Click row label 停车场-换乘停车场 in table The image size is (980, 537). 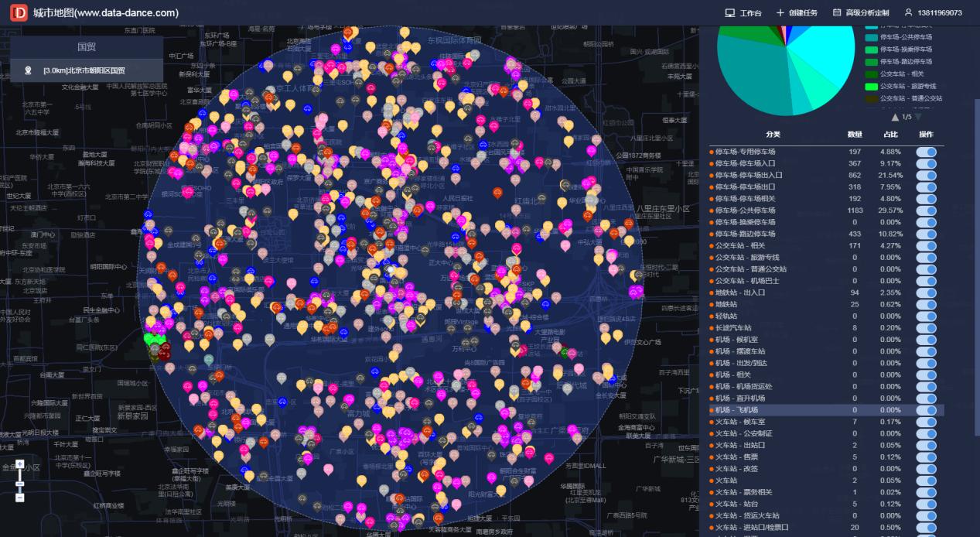coord(745,222)
